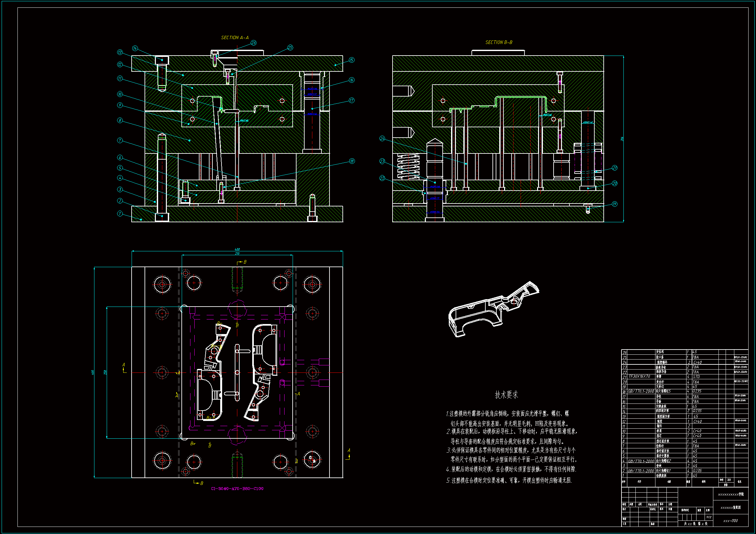Select the 400 width dimension above plan view
756x534 pixels.
(237, 249)
